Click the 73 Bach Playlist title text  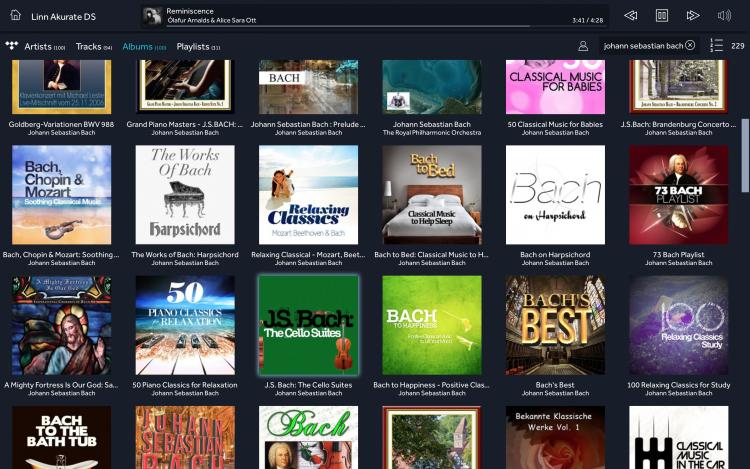coord(678,255)
